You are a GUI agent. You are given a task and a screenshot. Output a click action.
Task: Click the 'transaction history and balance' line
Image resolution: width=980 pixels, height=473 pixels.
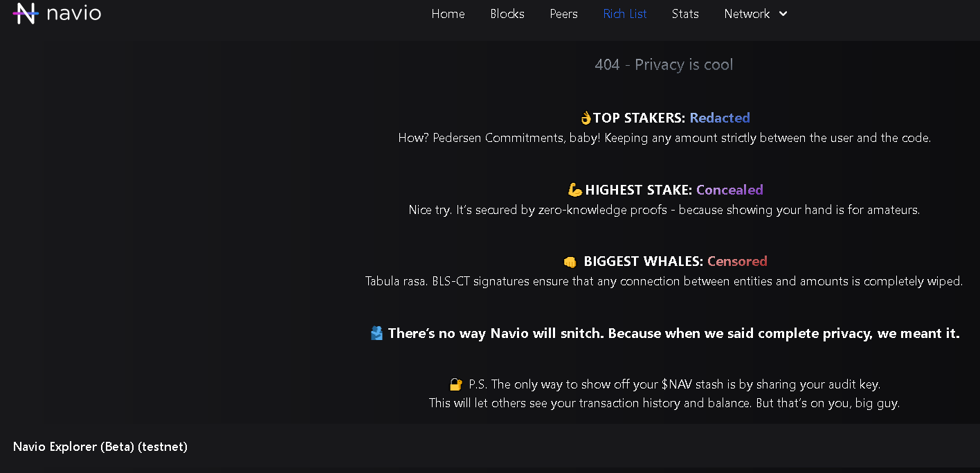[x=664, y=403]
